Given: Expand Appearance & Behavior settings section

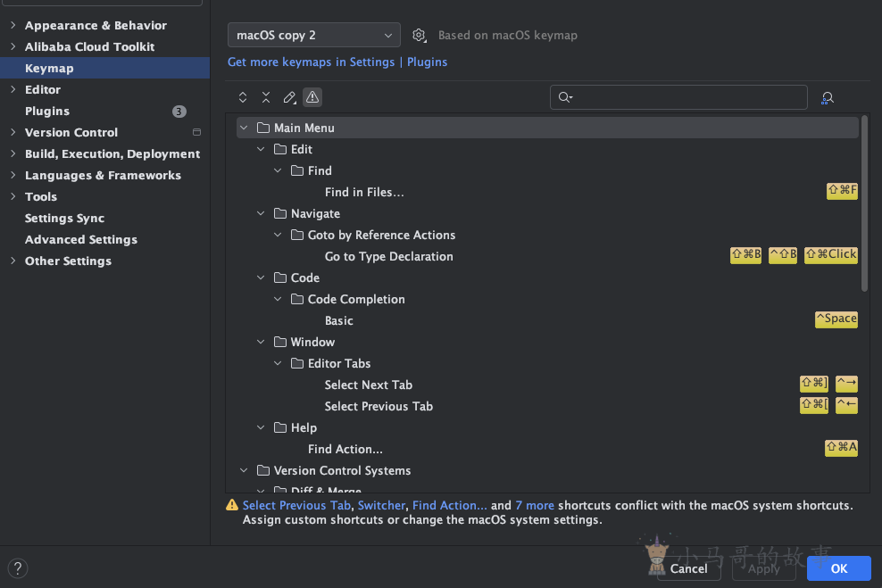Looking at the screenshot, I should [12, 26].
